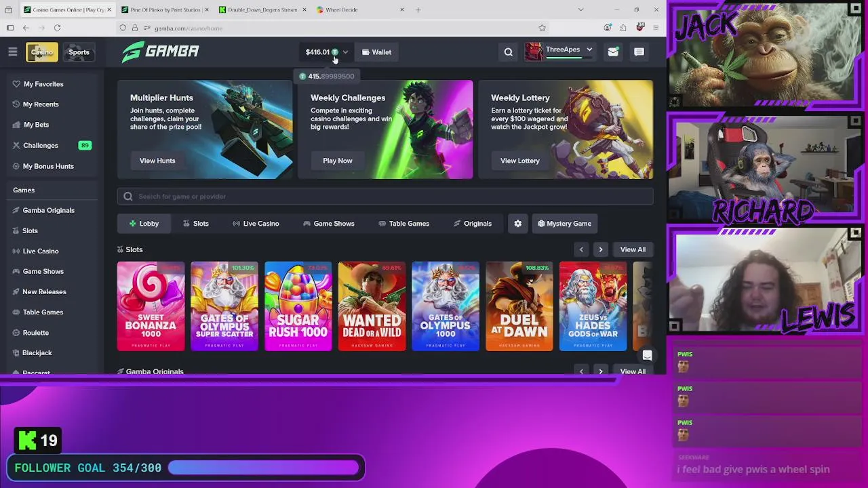This screenshot has height=488, width=868.
Task: Open Duel at Dawn game thumbnail
Action: tap(519, 306)
